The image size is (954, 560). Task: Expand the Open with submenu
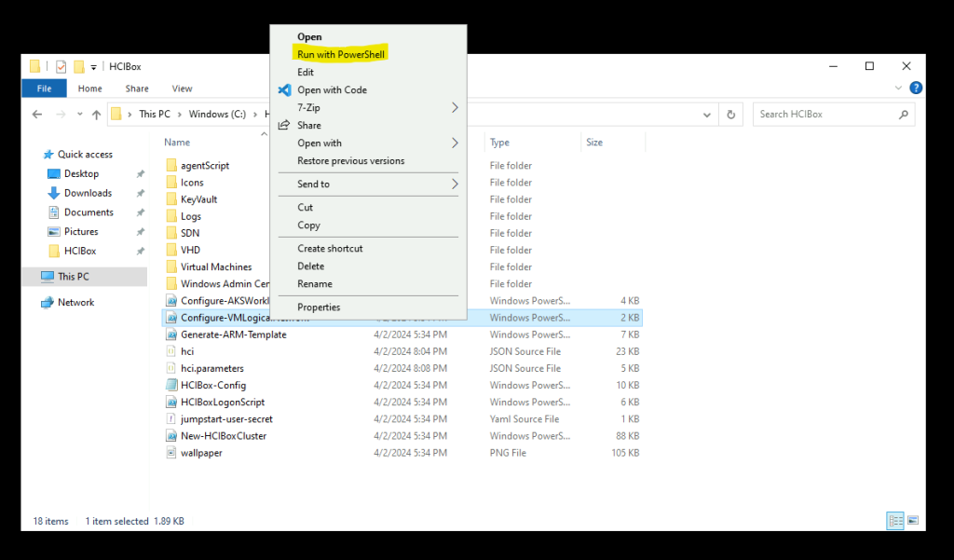click(x=454, y=143)
